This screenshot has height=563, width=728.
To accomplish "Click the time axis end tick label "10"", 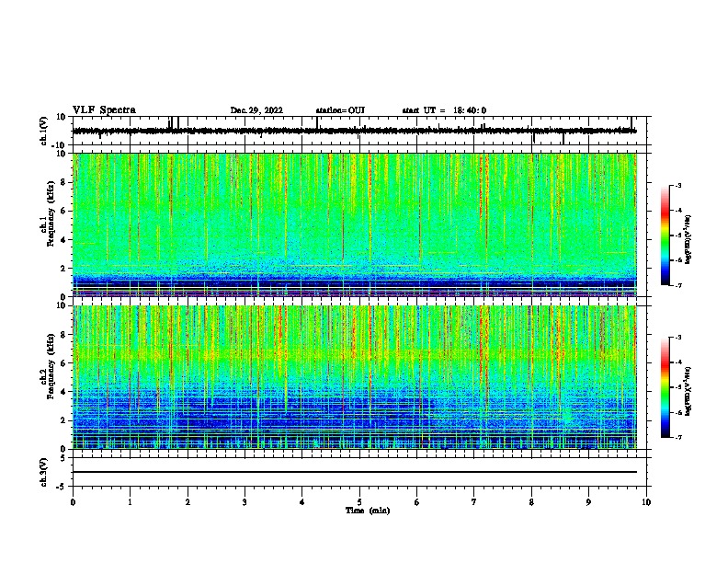I will click(x=646, y=502).
